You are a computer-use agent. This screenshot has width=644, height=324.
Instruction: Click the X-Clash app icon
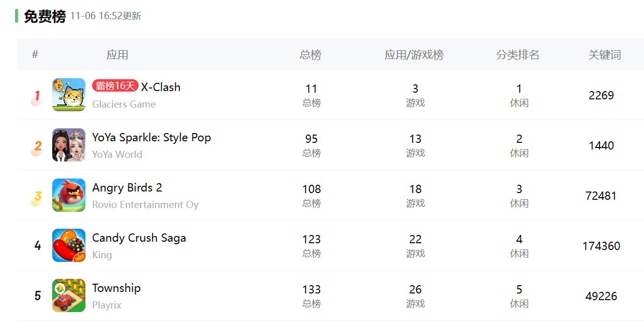(x=69, y=95)
